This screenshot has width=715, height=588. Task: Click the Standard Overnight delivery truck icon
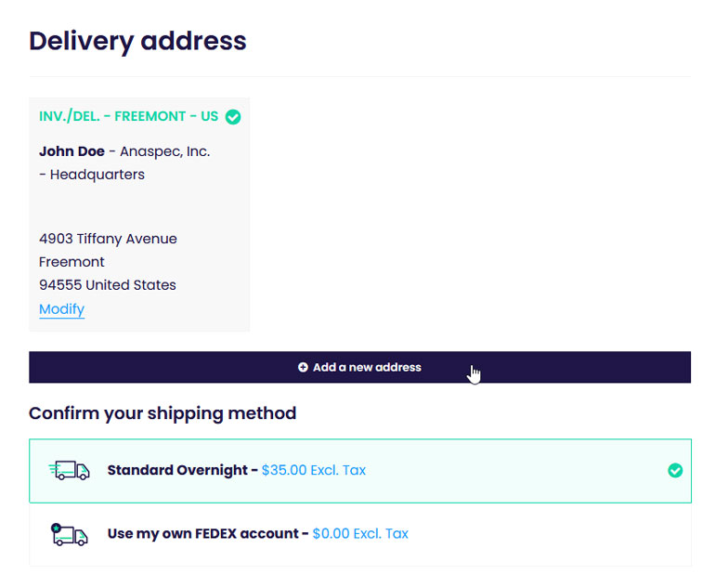coord(70,470)
